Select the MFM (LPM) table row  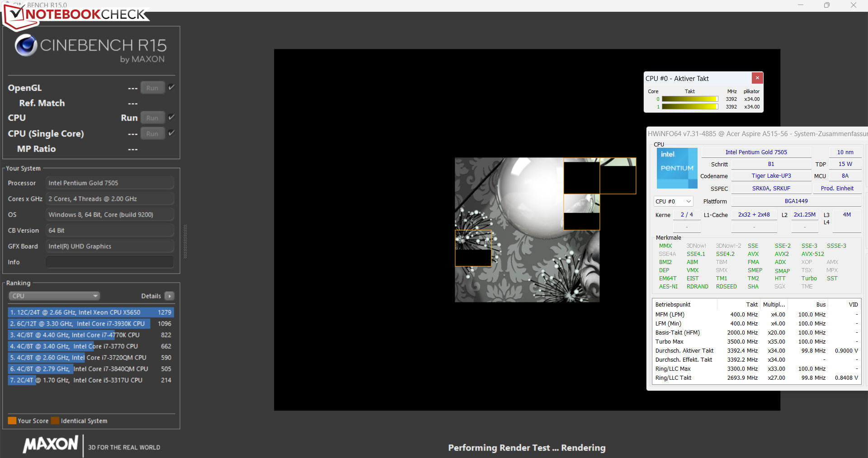coord(756,315)
